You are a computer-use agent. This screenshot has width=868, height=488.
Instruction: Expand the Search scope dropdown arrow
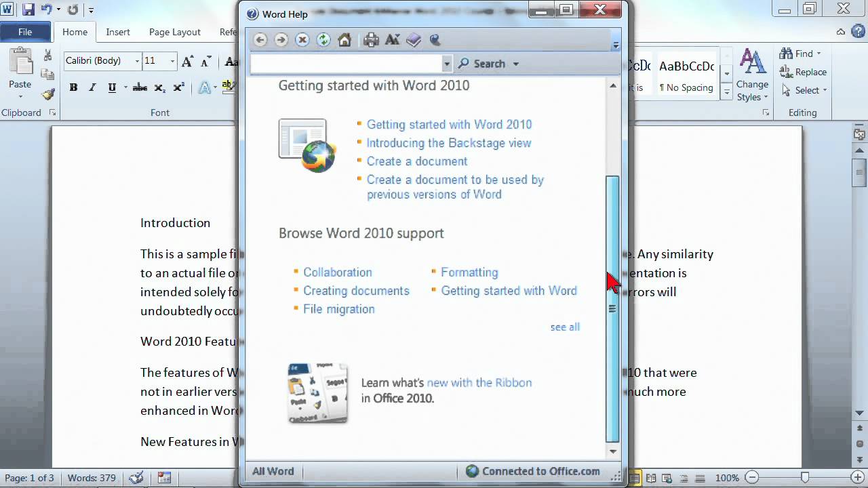click(516, 64)
